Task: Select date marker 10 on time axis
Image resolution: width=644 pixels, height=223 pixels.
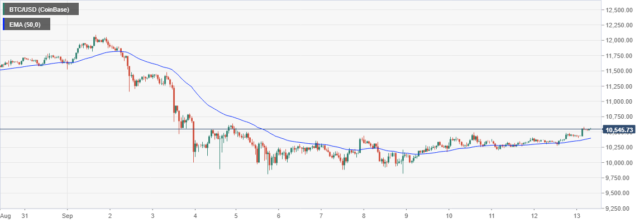Action: tap(449, 215)
